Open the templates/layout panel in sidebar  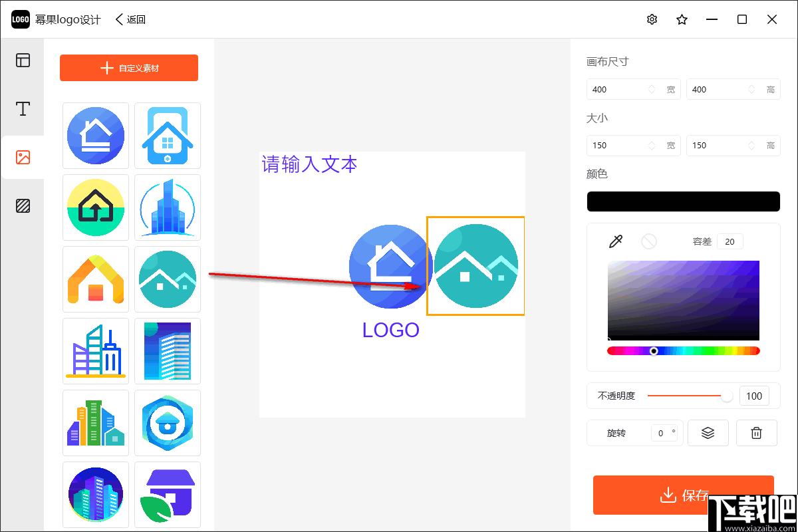[23, 60]
